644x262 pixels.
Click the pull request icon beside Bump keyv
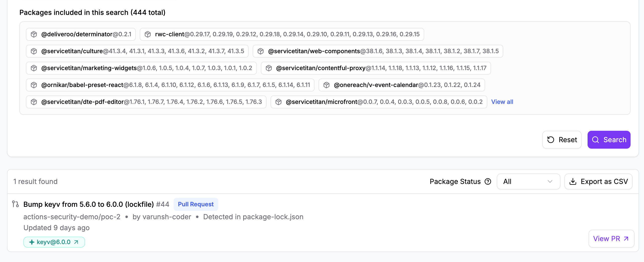pyautogui.click(x=15, y=204)
